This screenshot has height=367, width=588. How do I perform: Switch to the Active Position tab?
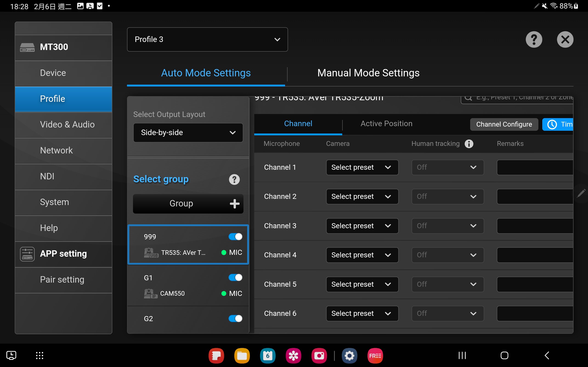click(386, 124)
